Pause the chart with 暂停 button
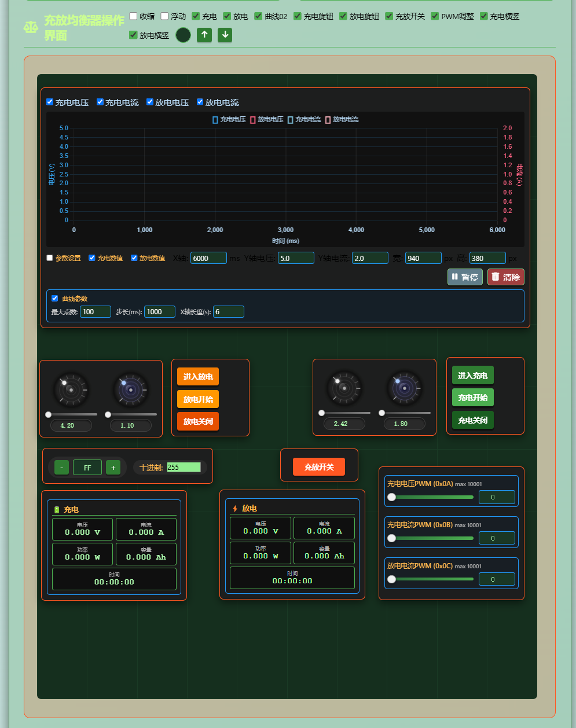 tap(465, 277)
